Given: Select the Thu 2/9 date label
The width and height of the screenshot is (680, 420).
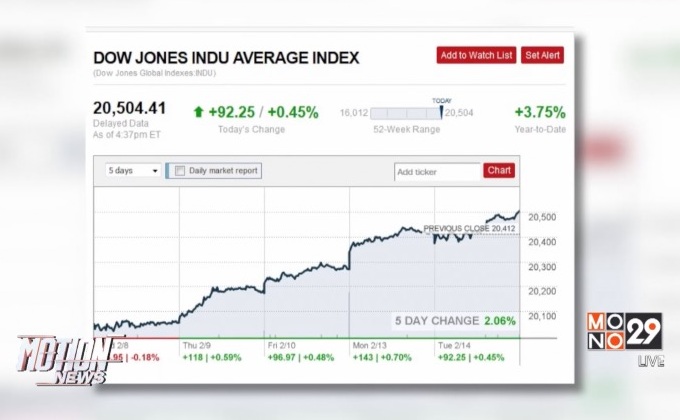Looking at the screenshot, I should (x=196, y=344).
